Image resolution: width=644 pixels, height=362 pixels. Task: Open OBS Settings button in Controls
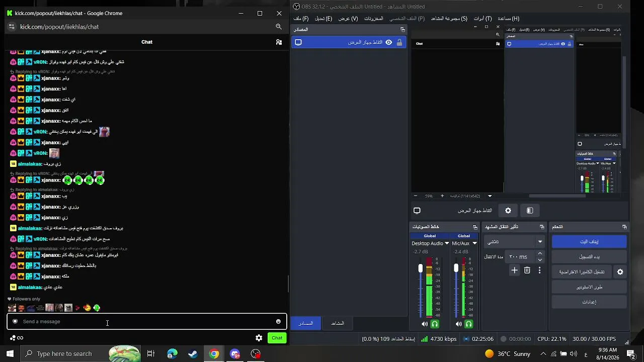pyautogui.click(x=589, y=302)
